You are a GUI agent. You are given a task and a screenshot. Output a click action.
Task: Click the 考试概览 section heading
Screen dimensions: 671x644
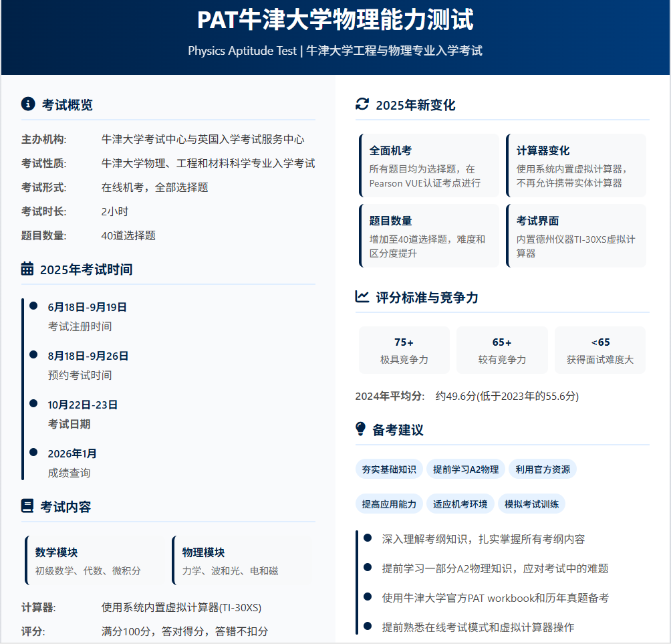tap(68, 105)
